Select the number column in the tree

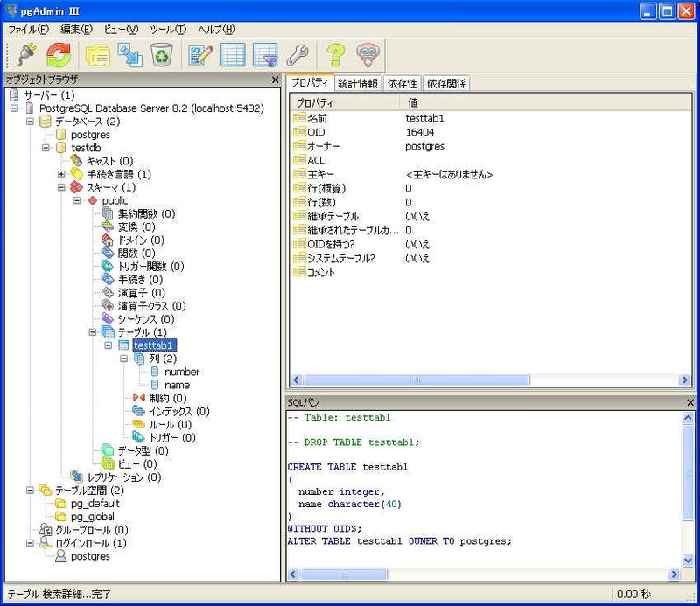pyautogui.click(x=181, y=372)
